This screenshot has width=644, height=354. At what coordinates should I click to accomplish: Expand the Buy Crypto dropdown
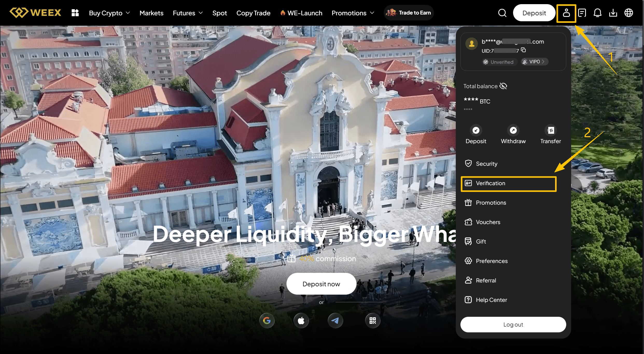coord(109,13)
